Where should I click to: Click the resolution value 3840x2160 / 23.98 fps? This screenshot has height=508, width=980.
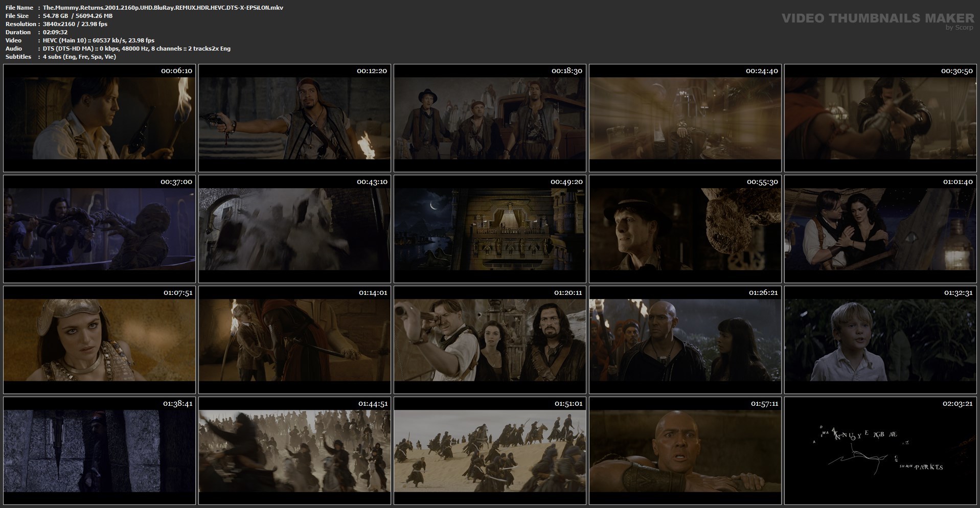coord(75,24)
